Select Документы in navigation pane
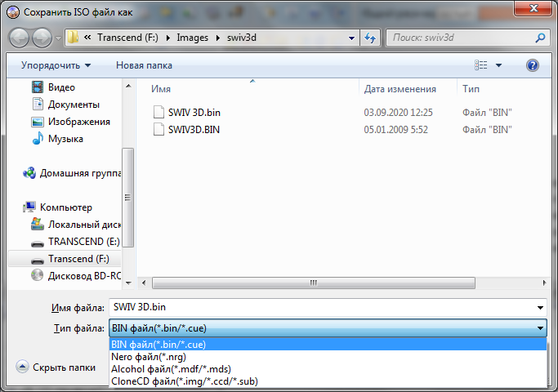Screen dimensions: 558x392 click(74, 105)
